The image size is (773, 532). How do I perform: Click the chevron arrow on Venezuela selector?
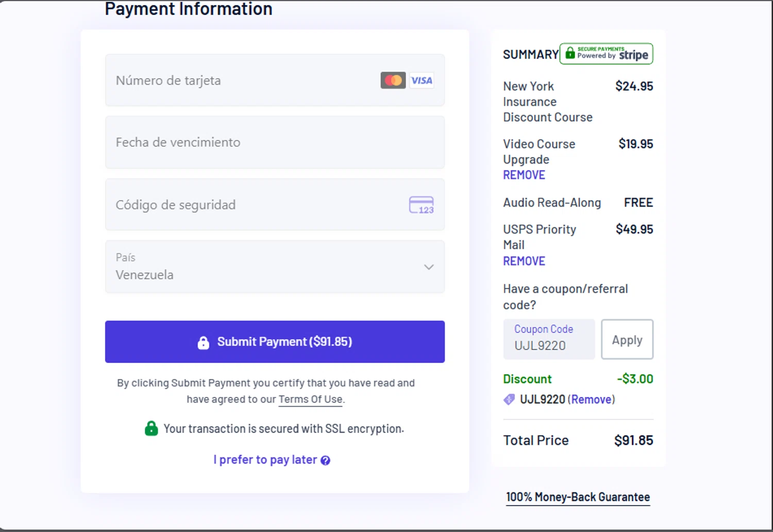429,267
